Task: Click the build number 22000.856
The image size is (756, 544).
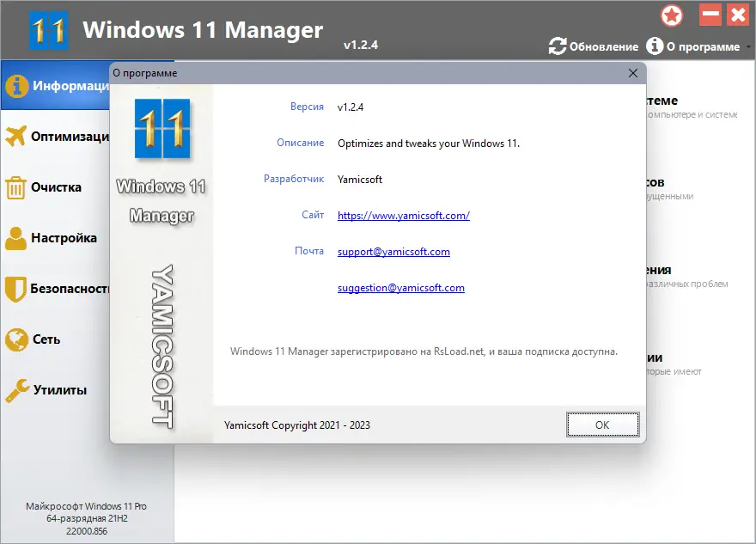Action: (87, 531)
